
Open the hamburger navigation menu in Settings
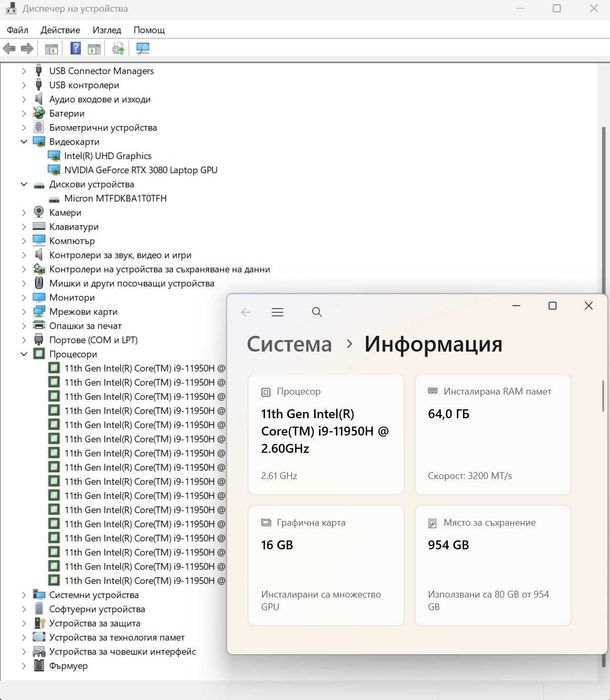tap(277, 312)
